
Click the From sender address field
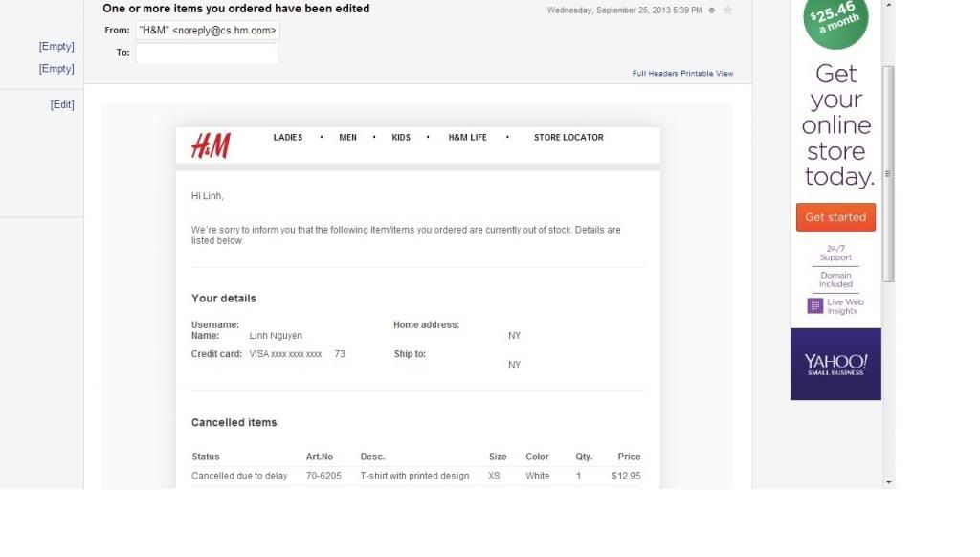(208, 31)
